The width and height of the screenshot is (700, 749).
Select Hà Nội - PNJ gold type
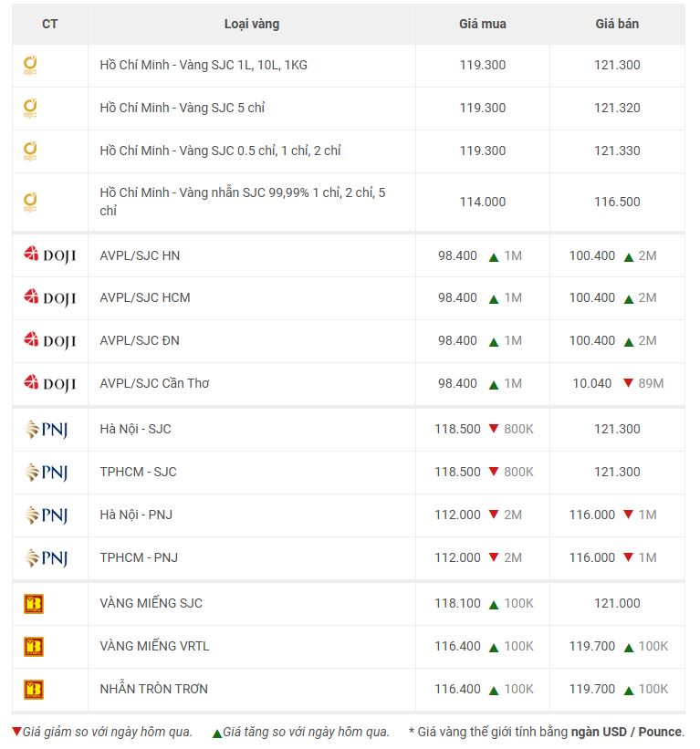click(x=136, y=515)
